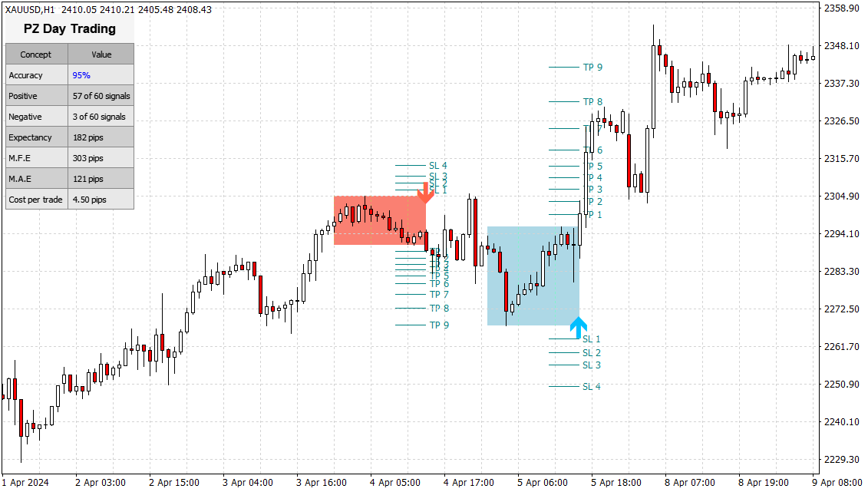868x492 pixels.
Task: Click the blue 95% accuracy value
Action: tap(81, 75)
